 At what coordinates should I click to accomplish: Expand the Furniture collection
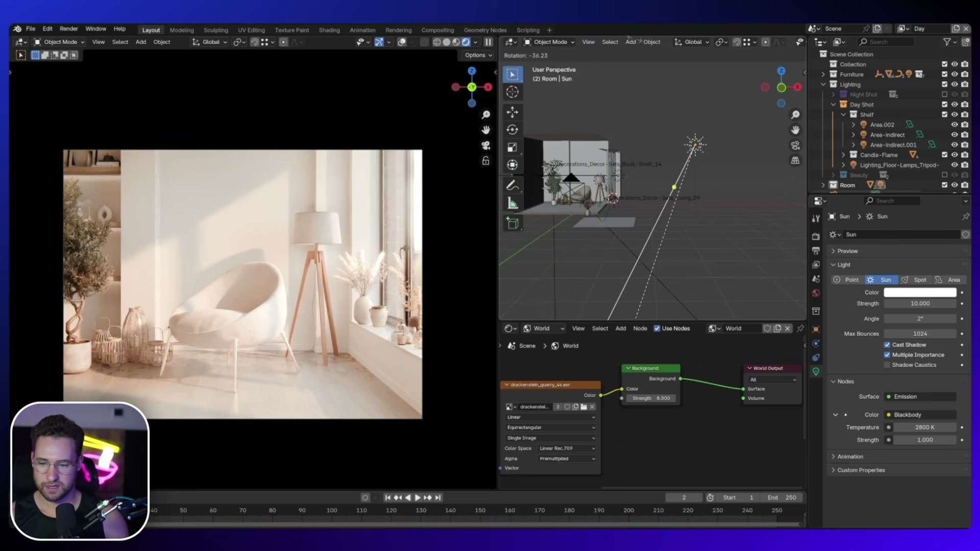click(823, 74)
